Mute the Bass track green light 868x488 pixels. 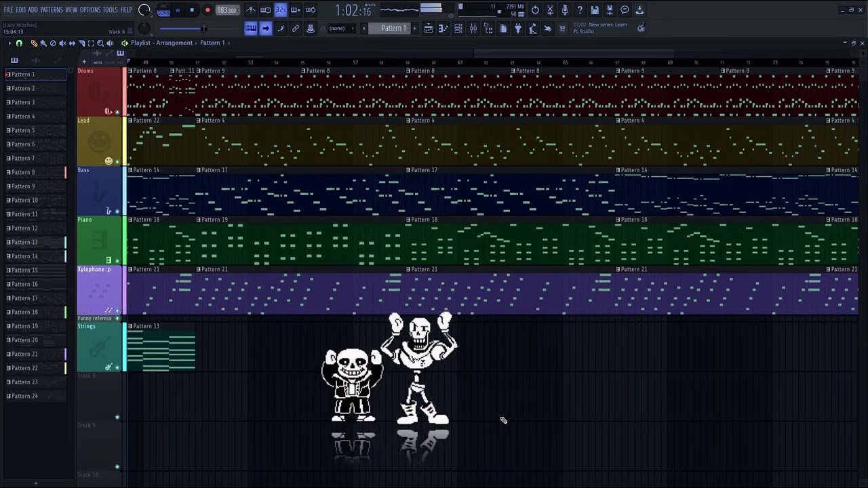click(x=117, y=211)
